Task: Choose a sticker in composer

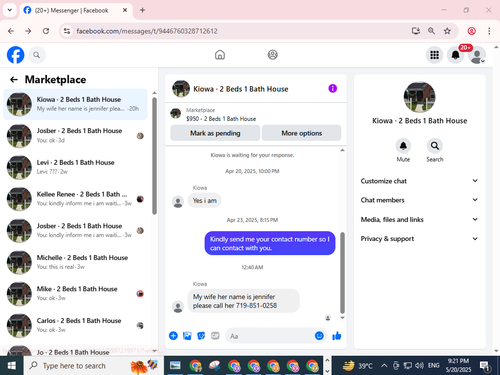Action: tap(201, 336)
